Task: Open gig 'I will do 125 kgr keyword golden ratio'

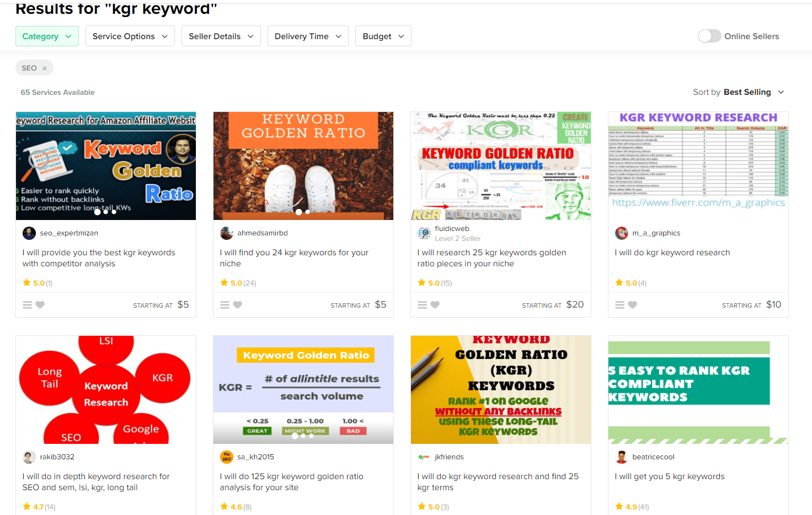Action: click(x=291, y=482)
